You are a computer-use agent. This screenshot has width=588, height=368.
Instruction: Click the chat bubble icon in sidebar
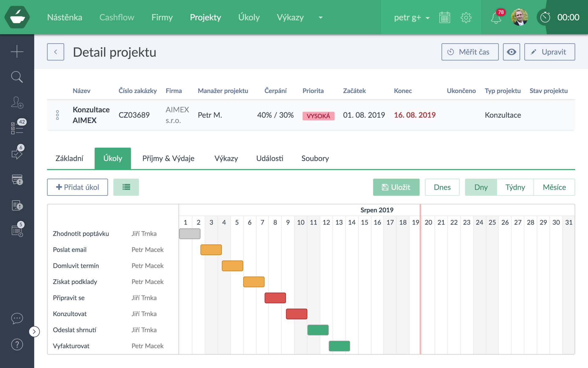[x=17, y=319]
